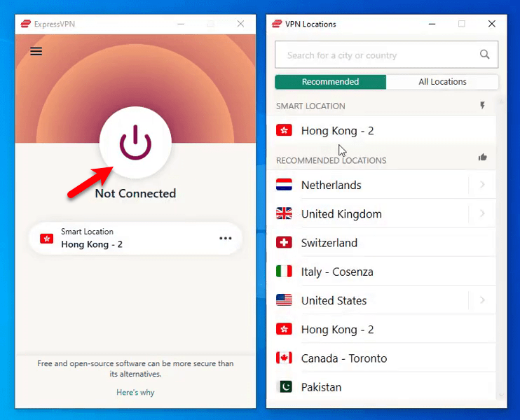Click the magnifying glass search icon
Viewport: 520px width, 420px height.
pos(484,55)
